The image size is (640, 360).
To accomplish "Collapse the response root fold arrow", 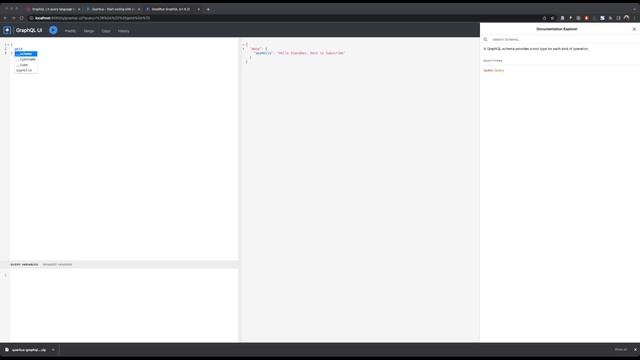I will [x=244, y=44].
